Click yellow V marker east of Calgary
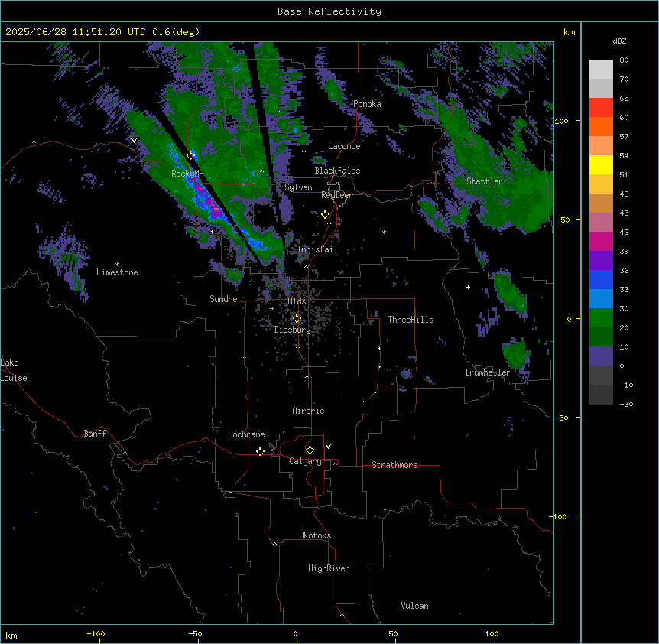Image resolution: width=659 pixels, height=644 pixels. point(328,447)
